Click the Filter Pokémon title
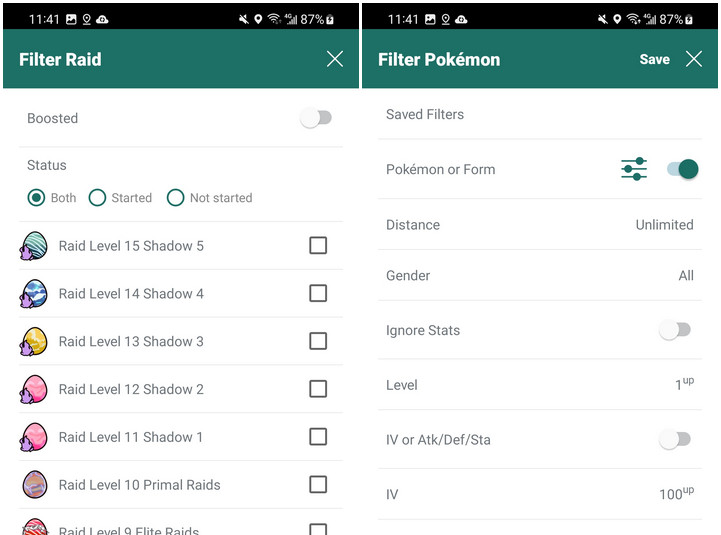The height and width of the screenshot is (535, 721). point(439,59)
